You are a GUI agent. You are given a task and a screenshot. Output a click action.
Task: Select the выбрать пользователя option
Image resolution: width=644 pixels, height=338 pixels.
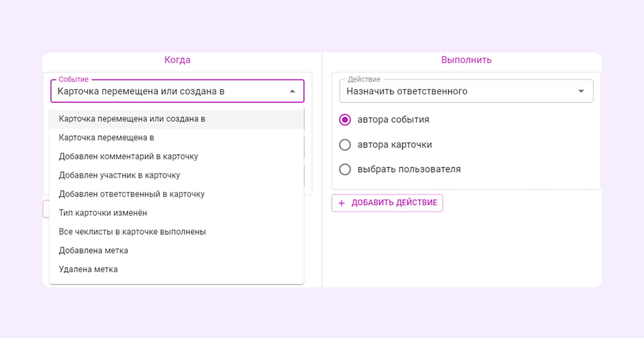click(x=345, y=169)
